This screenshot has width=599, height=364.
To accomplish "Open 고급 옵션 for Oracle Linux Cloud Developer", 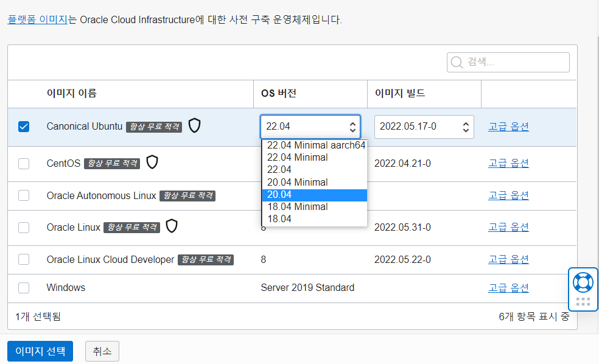I will (x=508, y=259).
